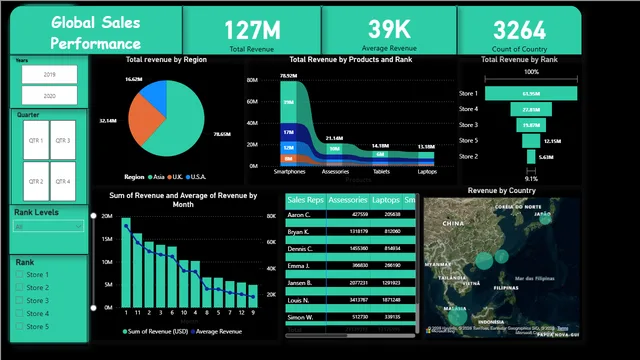
Task: Select the Store 4 funnel bar
Action: tap(531, 109)
